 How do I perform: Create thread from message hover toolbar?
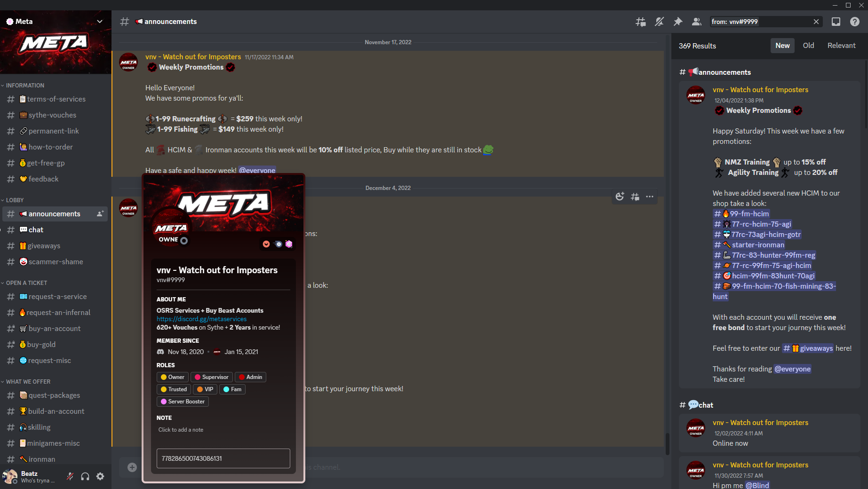pyautogui.click(x=635, y=197)
